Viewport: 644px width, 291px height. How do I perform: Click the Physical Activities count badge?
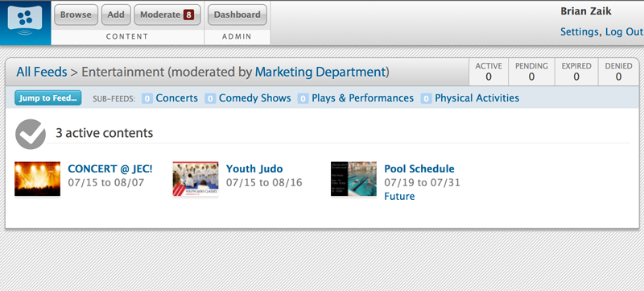[x=426, y=98]
